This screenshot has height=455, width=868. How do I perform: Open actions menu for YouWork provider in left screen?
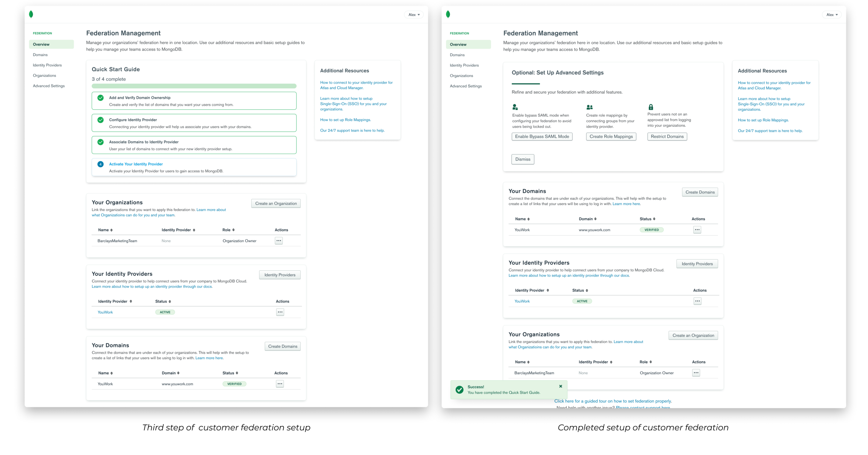click(x=280, y=312)
